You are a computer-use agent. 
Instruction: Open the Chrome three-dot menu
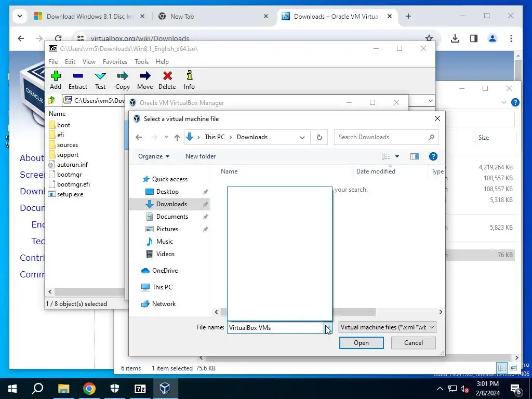511,38
